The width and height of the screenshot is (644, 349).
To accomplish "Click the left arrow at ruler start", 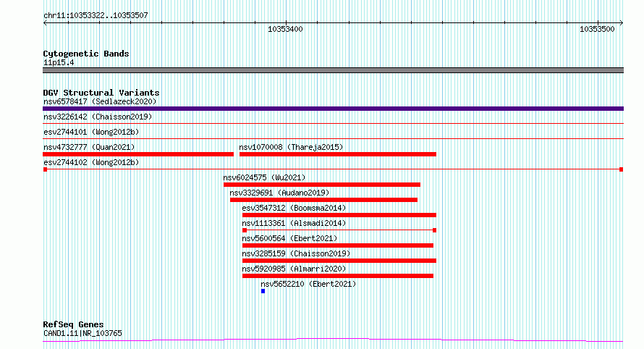I will (45, 23).
